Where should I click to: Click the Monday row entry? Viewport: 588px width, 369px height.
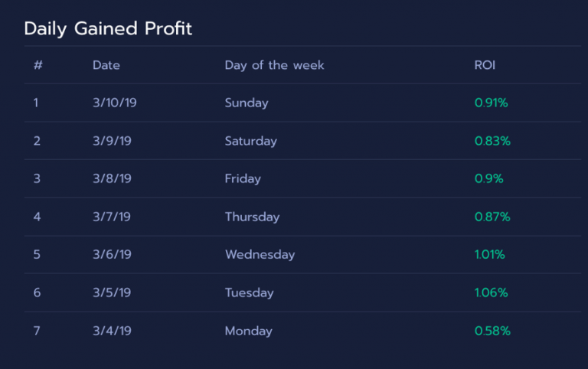(248, 331)
